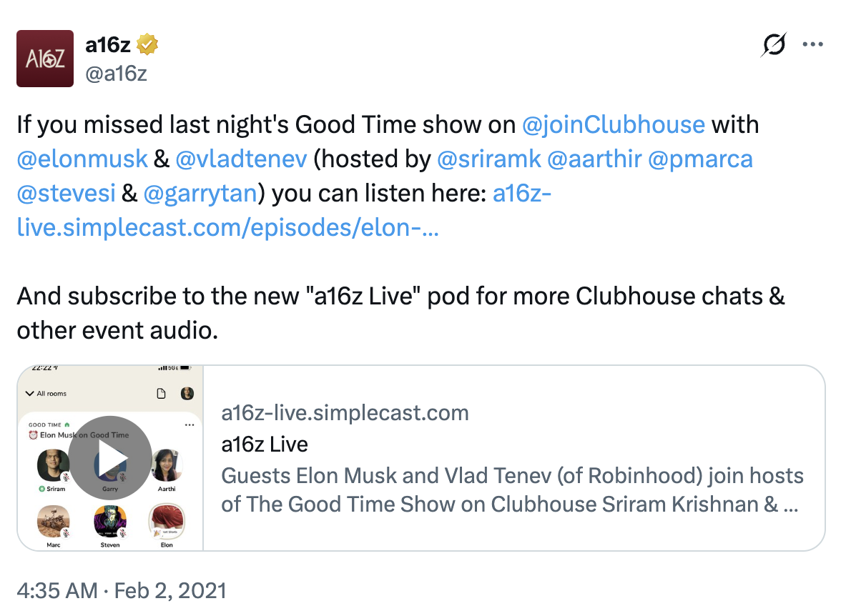Click the Grok slash icon

[774, 44]
